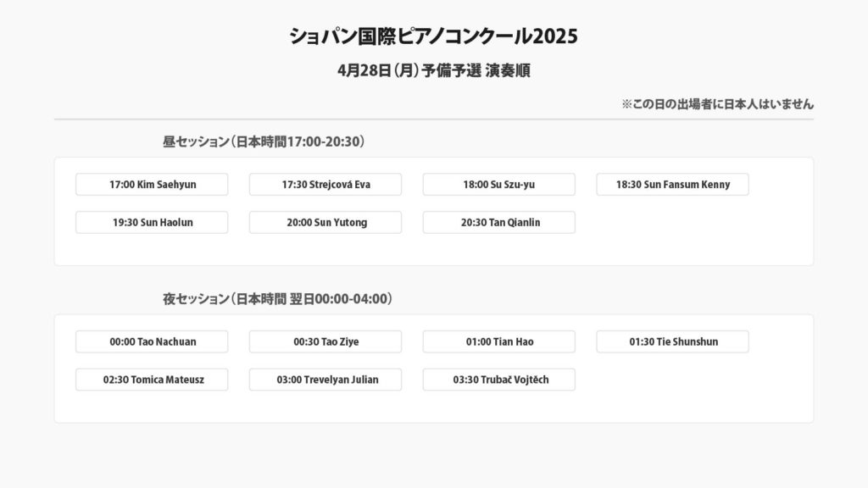The image size is (868, 488).
Task: Select the 20:00 Sun Yutong slot
Action: coord(325,223)
